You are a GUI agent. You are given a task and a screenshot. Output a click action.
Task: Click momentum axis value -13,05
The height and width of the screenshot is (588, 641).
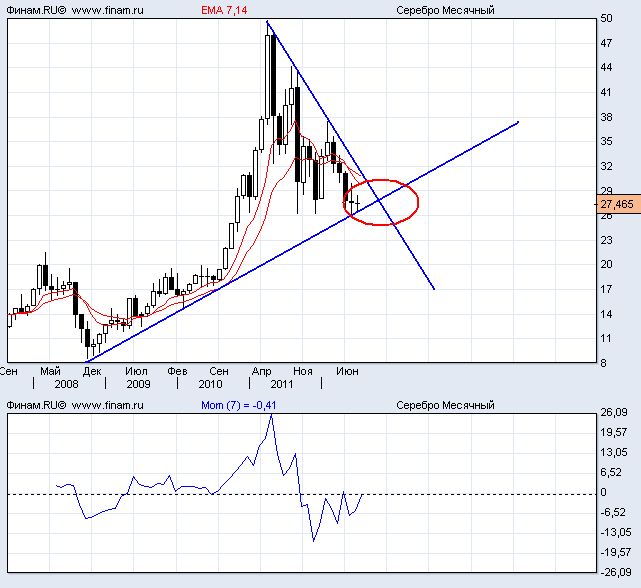point(616,532)
